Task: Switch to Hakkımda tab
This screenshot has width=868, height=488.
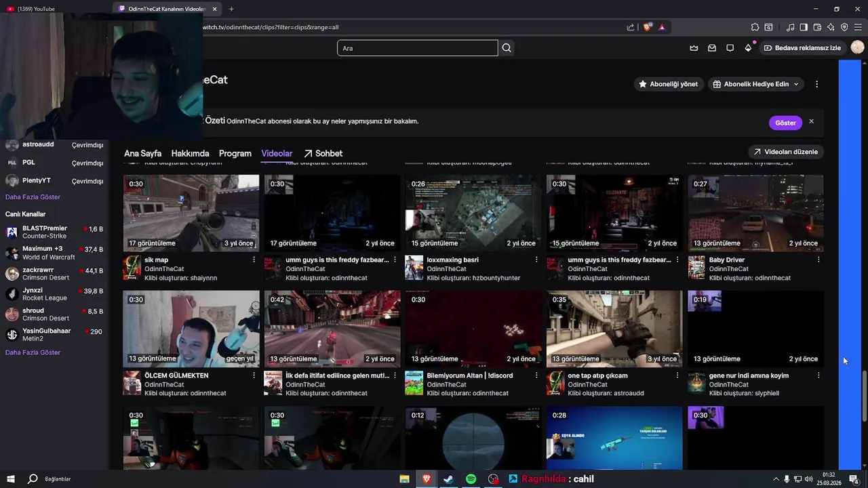Action: (190, 153)
